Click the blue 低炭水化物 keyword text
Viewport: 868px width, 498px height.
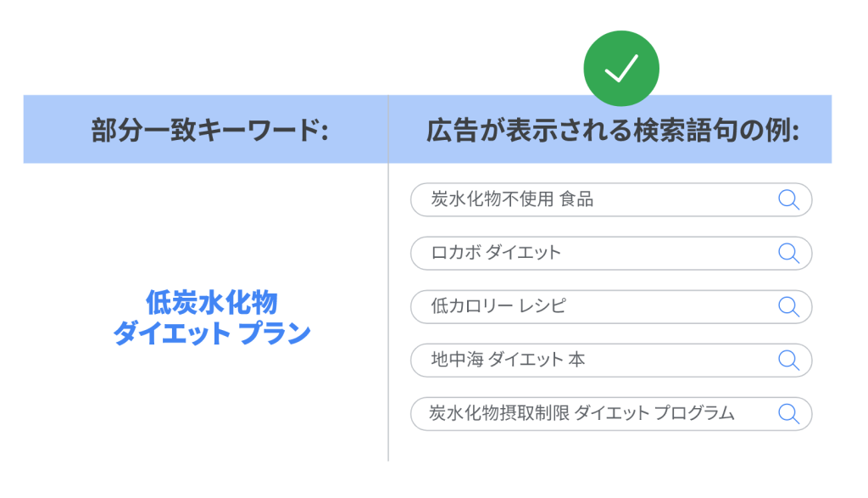click(211, 303)
